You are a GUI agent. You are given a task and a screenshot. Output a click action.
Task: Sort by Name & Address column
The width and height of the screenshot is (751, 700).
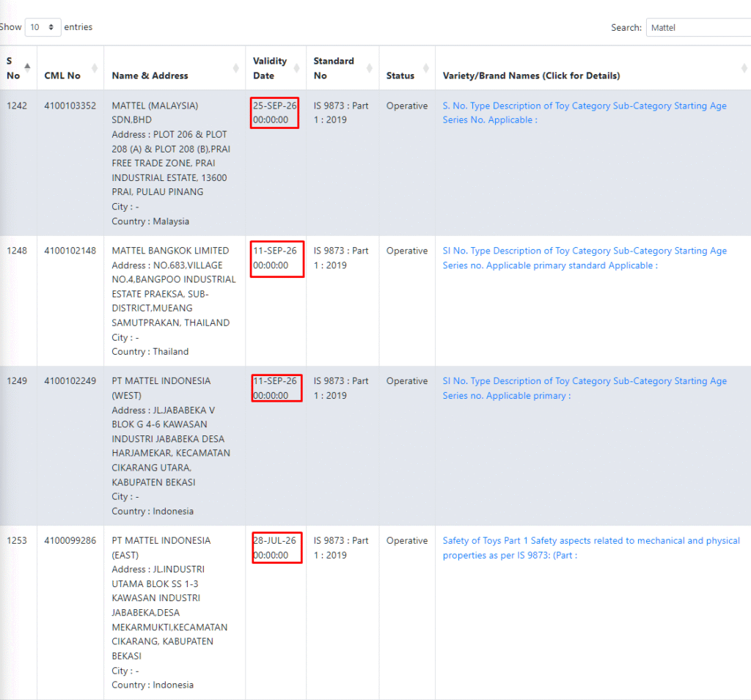point(235,68)
